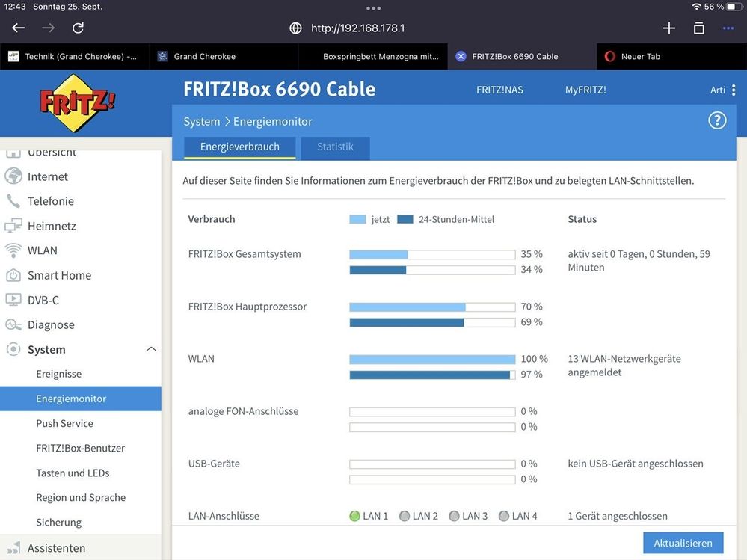Click the System icon in sidebar
Viewport: 747px width, 560px height.
(x=13, y=349)
